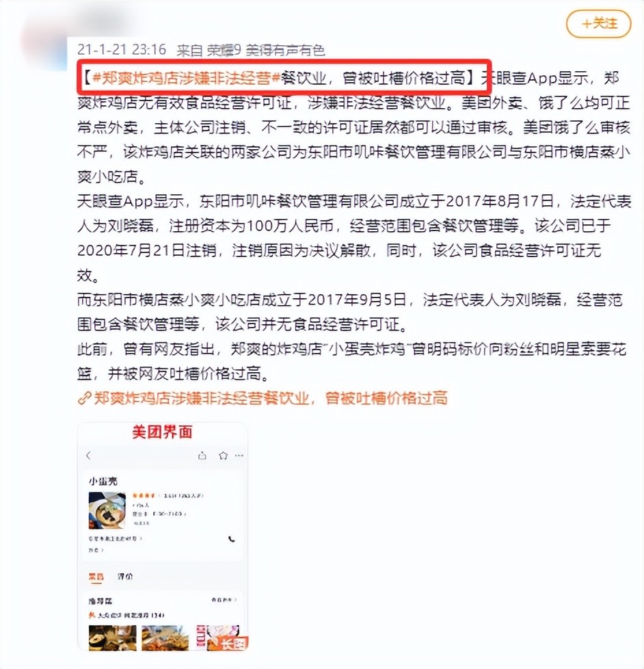The image size is (644, 669).
Task: Tap the +关注 follow button
Action: pos(598,23)
